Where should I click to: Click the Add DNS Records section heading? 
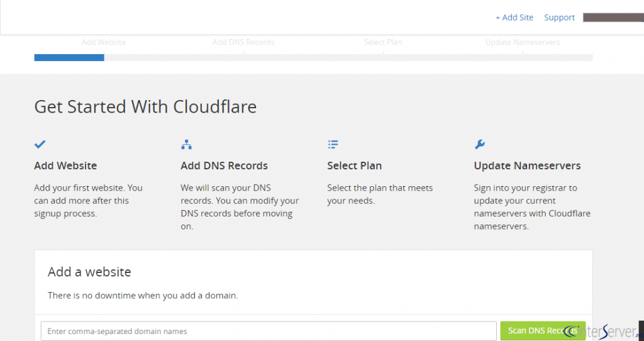click(225, 165)
